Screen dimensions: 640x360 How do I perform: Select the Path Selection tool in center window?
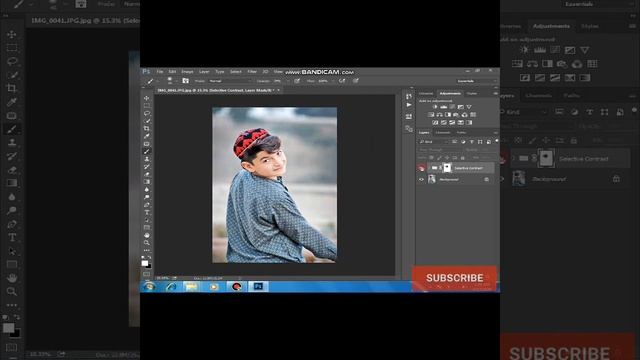click(x=147, y=220)
